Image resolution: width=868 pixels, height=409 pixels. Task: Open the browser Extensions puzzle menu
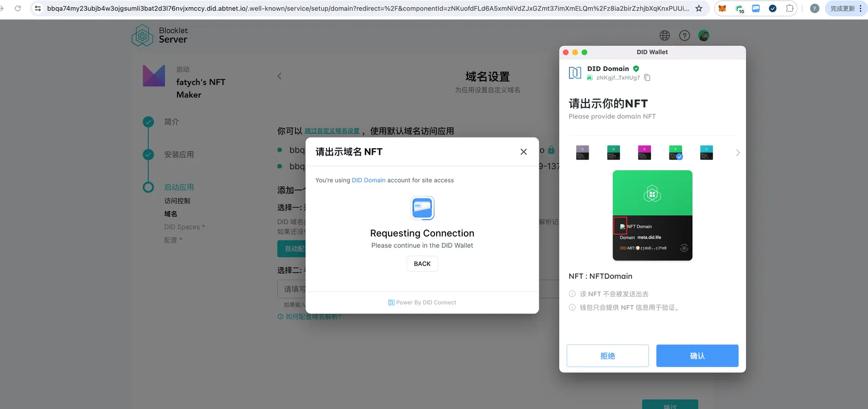(789, 9)
